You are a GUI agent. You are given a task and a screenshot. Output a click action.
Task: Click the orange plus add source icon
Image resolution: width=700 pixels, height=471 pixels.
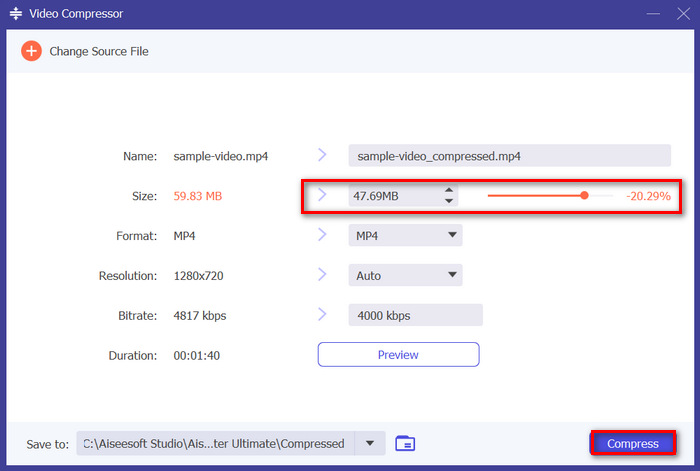(32, 51)
